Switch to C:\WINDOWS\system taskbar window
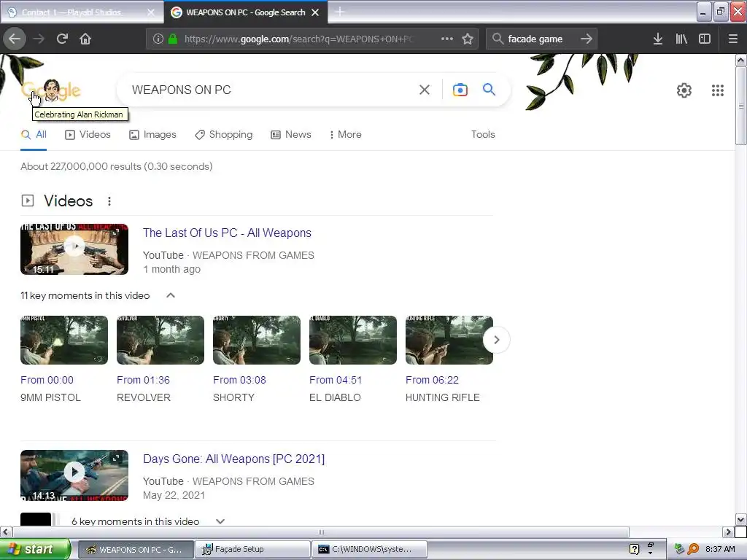The width and height of the screenshot is (747, 560). pos(369,549)
